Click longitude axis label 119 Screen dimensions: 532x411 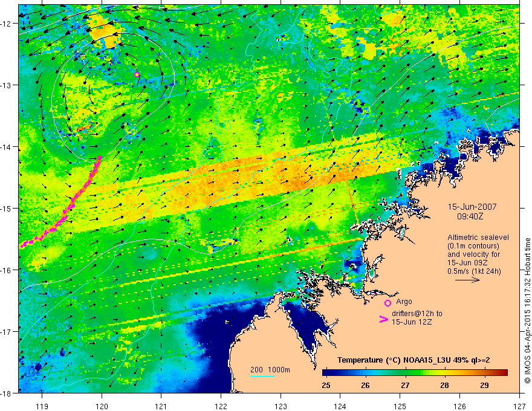tap(42, 406)
